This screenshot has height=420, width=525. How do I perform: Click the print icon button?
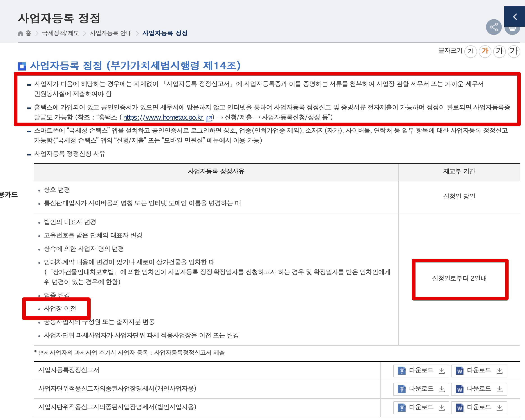click(x=512, y=31)
